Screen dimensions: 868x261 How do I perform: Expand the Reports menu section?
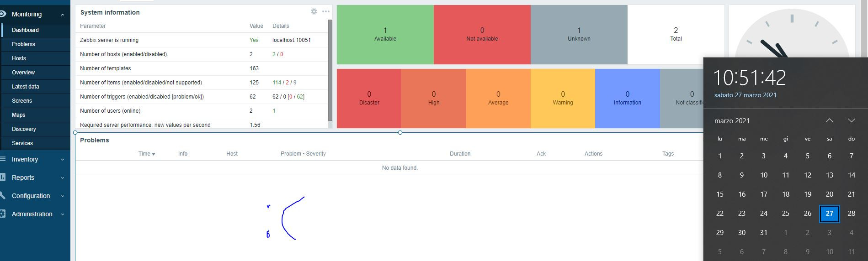pos(63,178)
